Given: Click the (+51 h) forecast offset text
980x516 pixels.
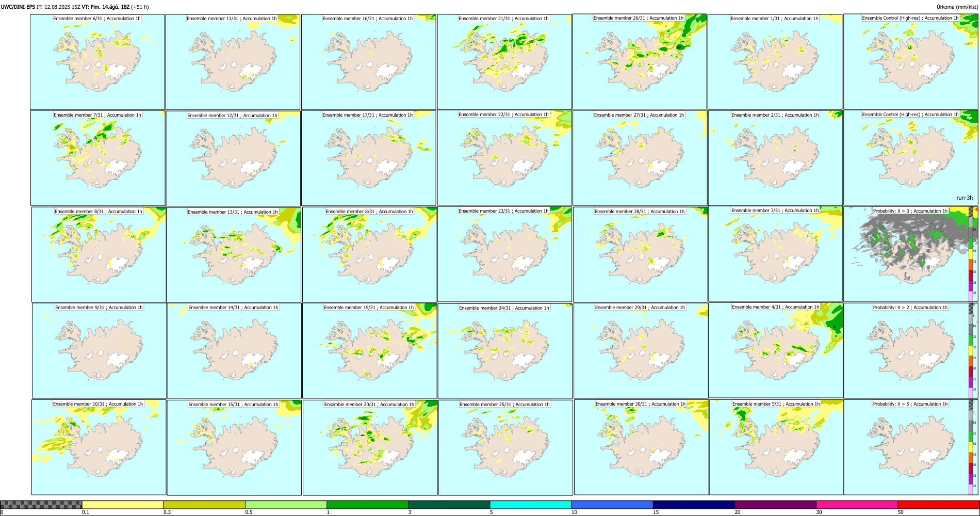Looking at the screenshot, I should click(140, 7).
